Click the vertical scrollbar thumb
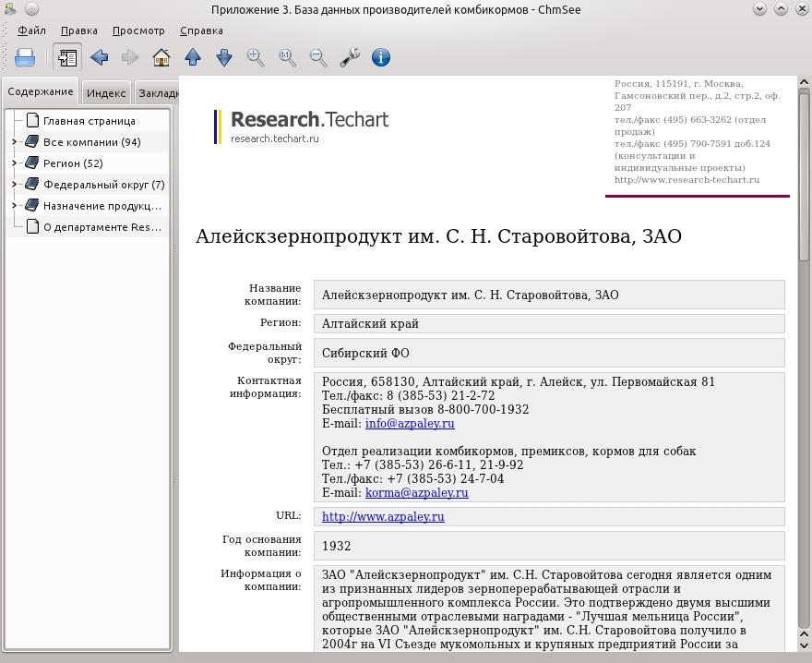This screenshot has width=812, height=663. [x=804, y=176]
